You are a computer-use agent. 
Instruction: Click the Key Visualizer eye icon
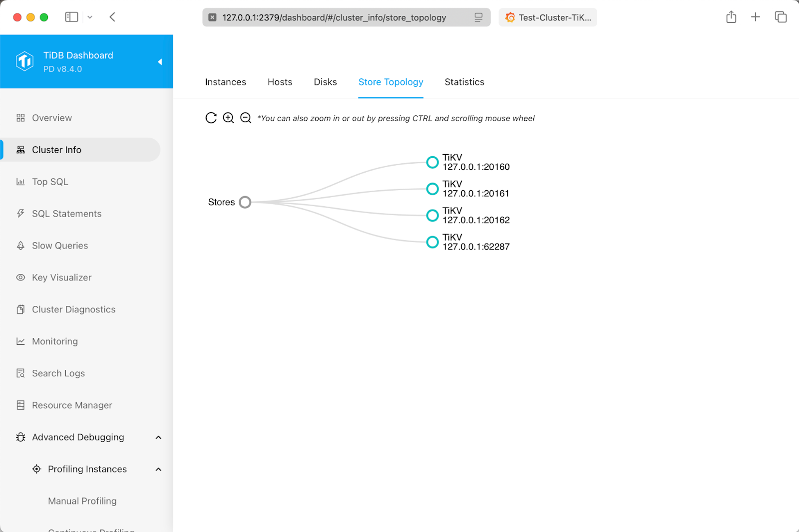point(20,277)
